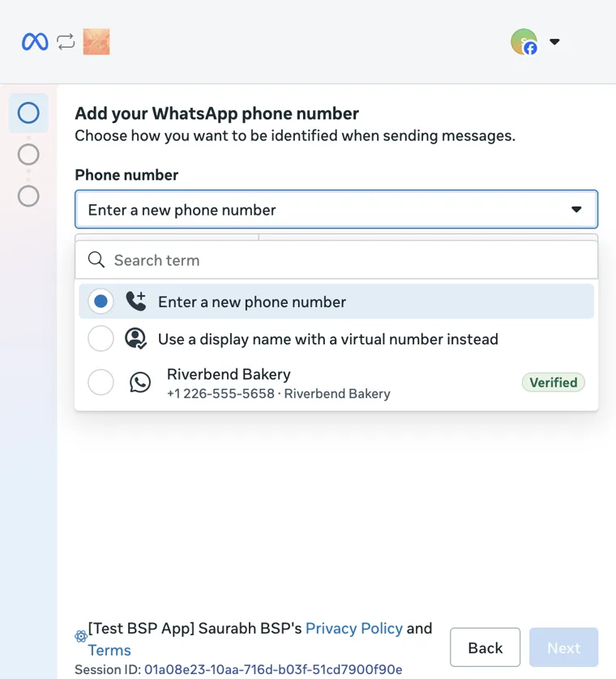The image size is (616, 679).
Task: Select the Riverbend Bakery radio button
Action: (x=101, y=382)
